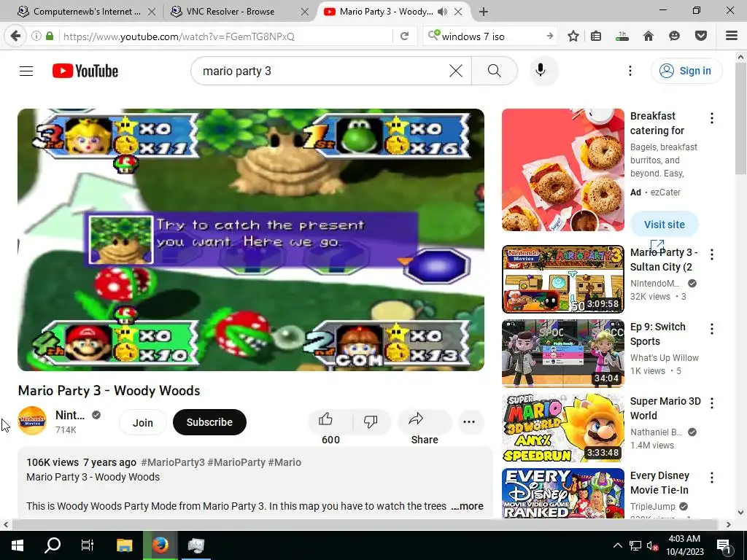Click the horizontal page scrollbar
This screenshot has height=560, width=747.
click(366, 524)
